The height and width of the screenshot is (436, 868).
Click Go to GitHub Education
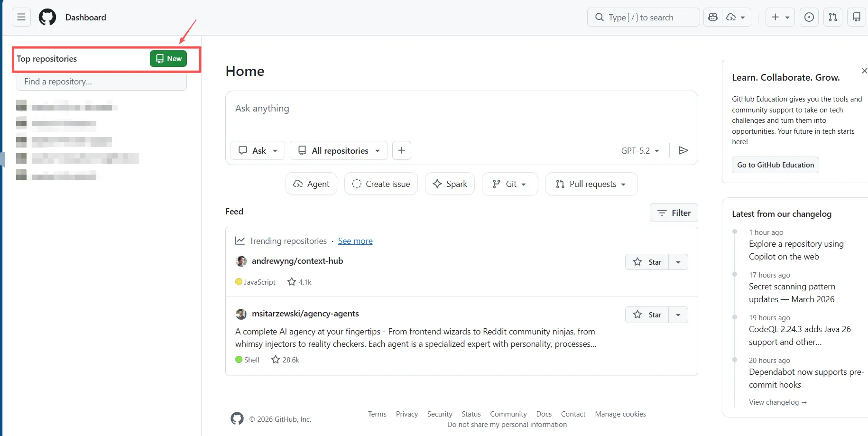point(776,165)
